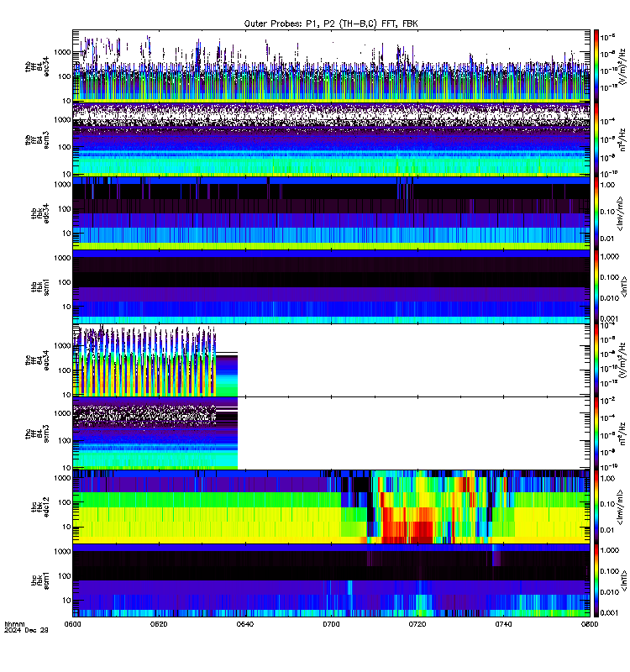Select the thc eac34 spectrogram data before 0640

point(155,360)
